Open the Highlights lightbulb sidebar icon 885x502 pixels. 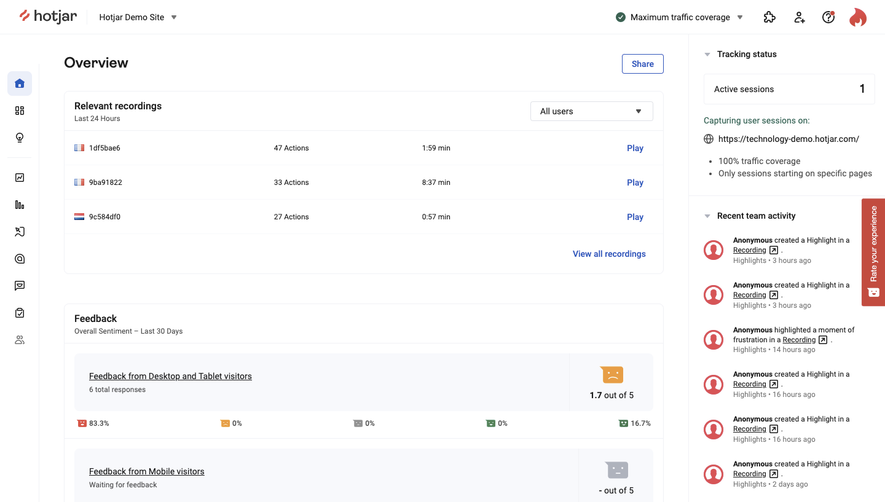click(20, 138)
